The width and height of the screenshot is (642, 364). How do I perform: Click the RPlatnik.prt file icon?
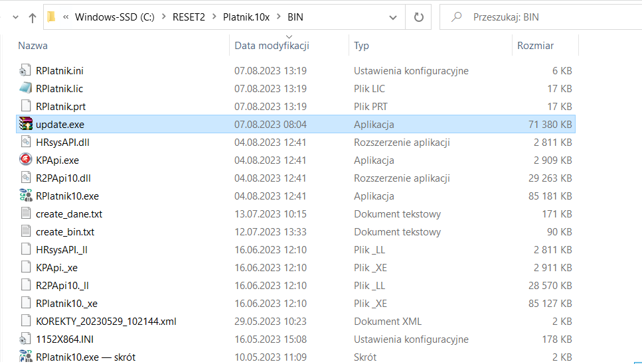[x=25, y=106]
